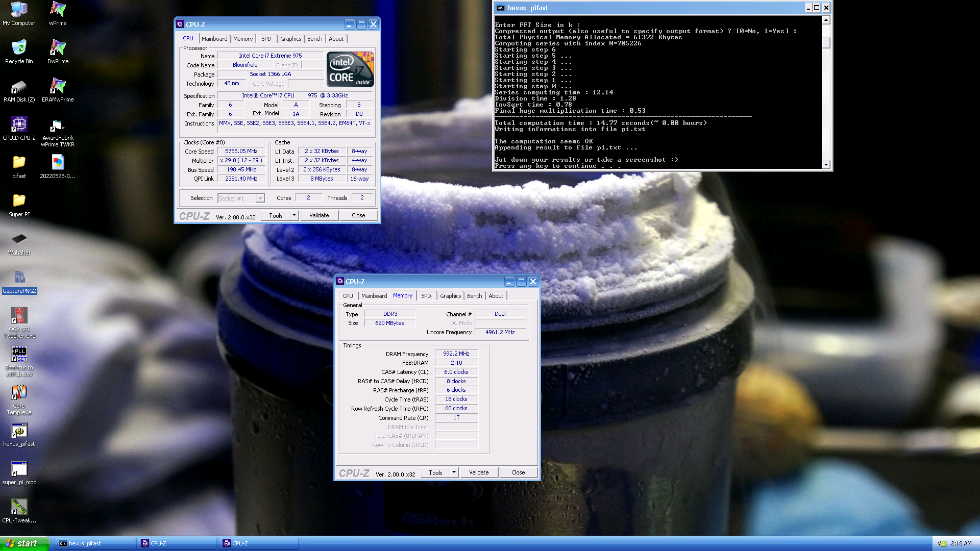Click the QPI Link 2381.40 MHz value
The width and height of the screenshot is (980, 551).
coord(242,179)
